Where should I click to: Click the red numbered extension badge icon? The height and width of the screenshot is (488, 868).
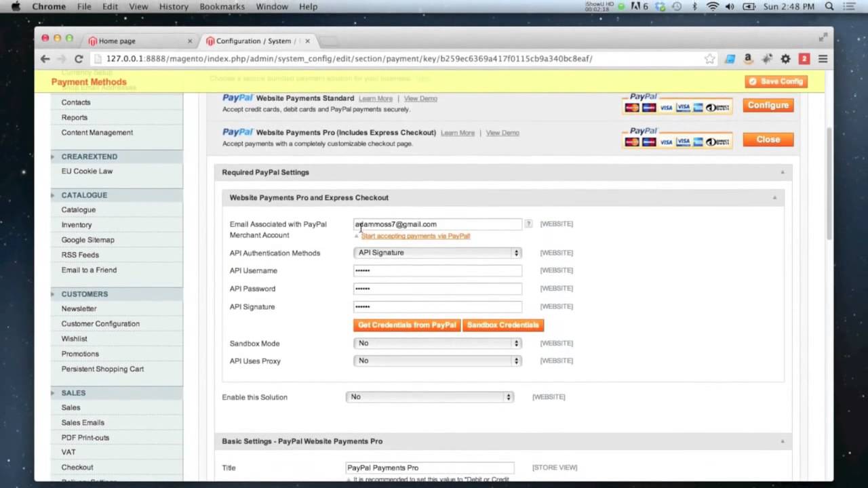[804, 59]
